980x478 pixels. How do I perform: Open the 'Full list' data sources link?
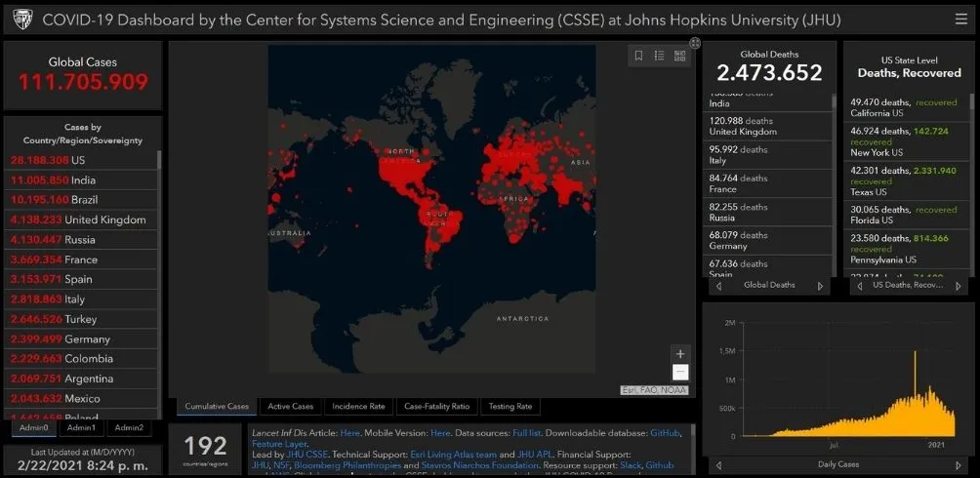point(527,432)
